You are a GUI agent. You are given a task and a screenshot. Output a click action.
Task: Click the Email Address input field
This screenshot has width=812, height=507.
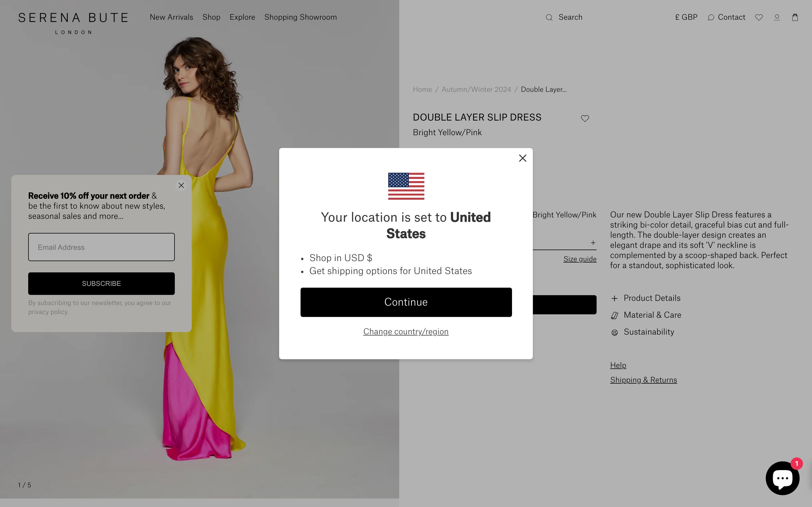coord(101,247)
